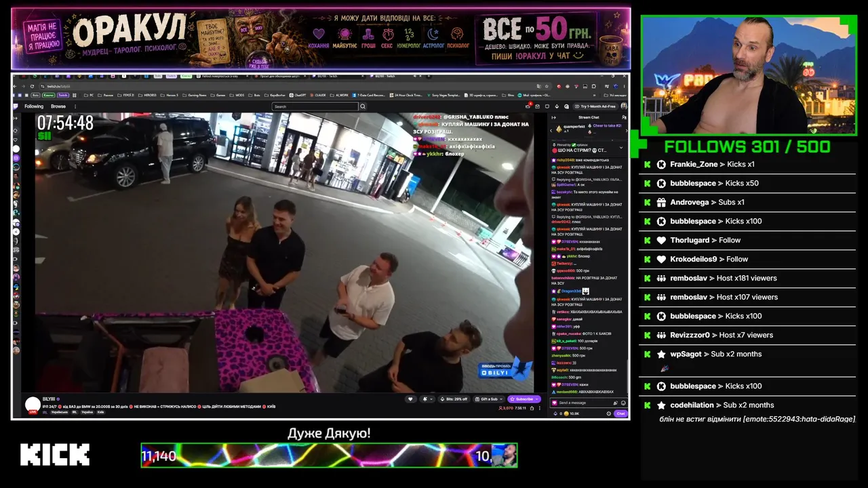Image resolution: width=868 pixels, height=488 pixels.
Task: Click the gift icon beside Androvega
Action: [x=661, y=203]
